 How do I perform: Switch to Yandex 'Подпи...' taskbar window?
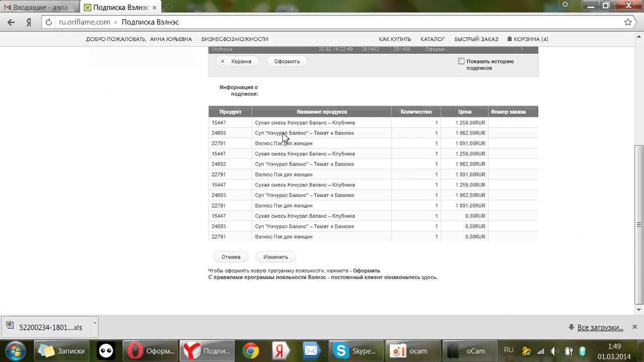[x=206, y=351]
